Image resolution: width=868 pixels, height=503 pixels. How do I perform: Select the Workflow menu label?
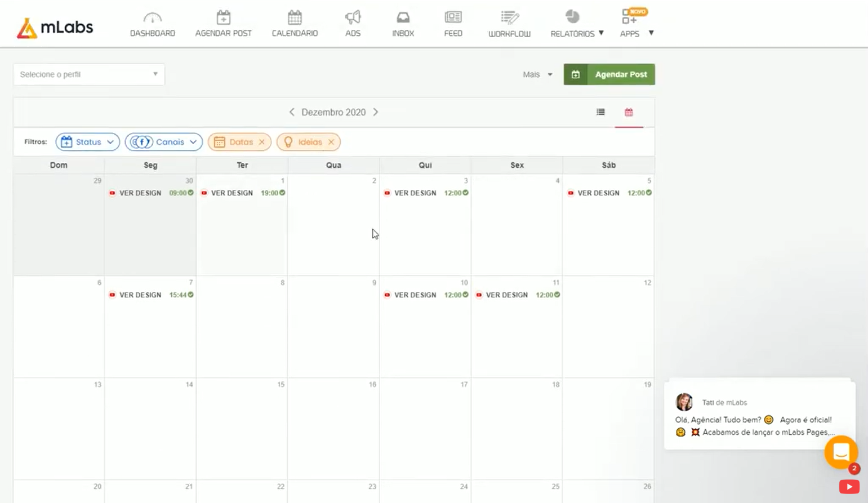(x=509, y=34)
